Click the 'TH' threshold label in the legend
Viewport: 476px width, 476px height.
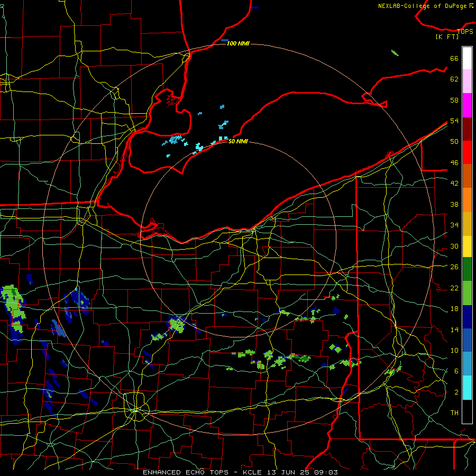(x=454, y=413)
